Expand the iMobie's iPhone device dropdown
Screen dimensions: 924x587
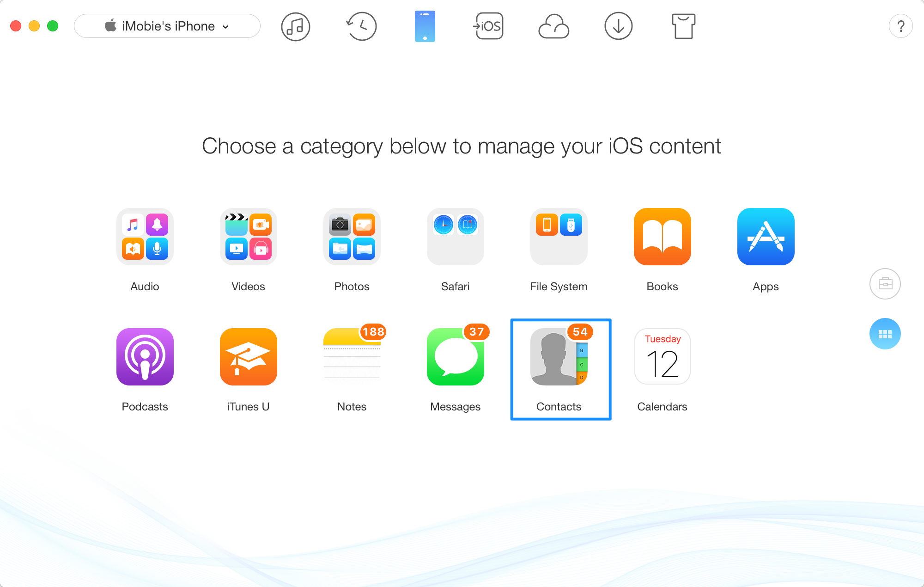point(167,26)
